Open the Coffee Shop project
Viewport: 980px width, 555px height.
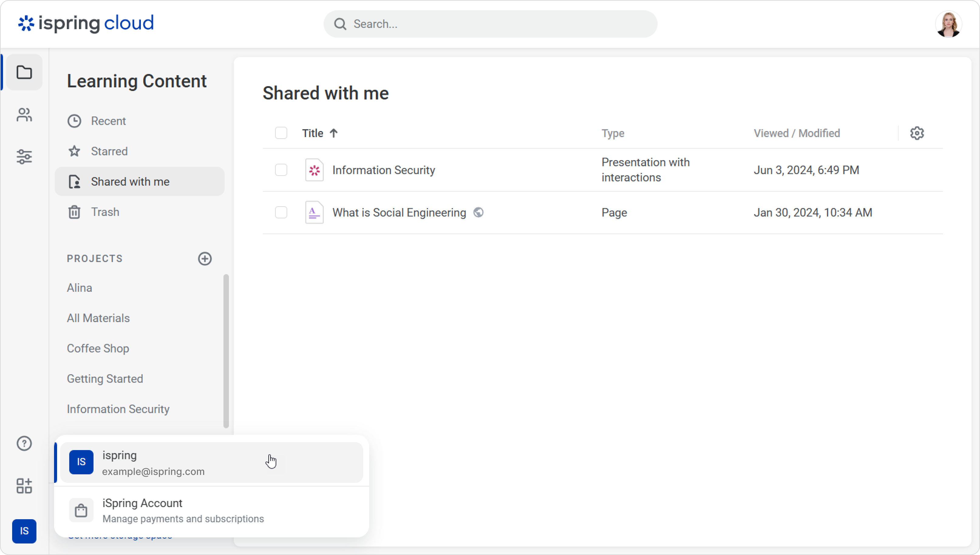(98, 348)
